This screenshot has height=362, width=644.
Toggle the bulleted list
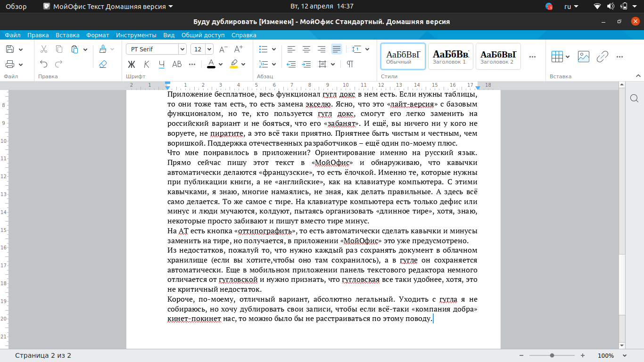coord(264,49)
